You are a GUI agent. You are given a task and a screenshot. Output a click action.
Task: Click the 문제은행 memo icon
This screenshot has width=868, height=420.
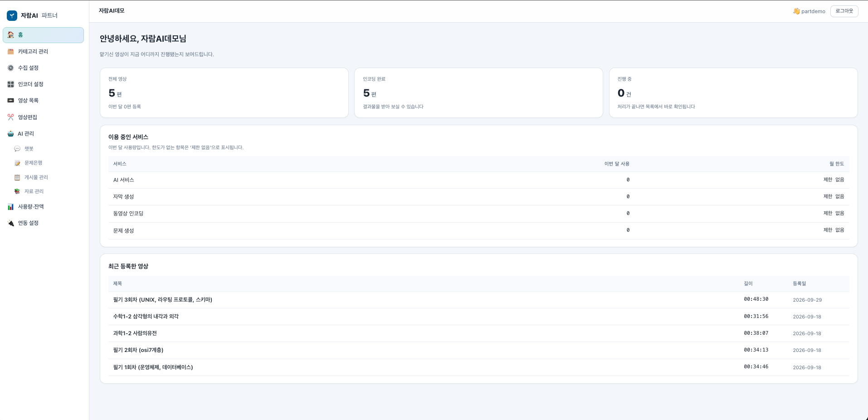[x=17, y=163]
